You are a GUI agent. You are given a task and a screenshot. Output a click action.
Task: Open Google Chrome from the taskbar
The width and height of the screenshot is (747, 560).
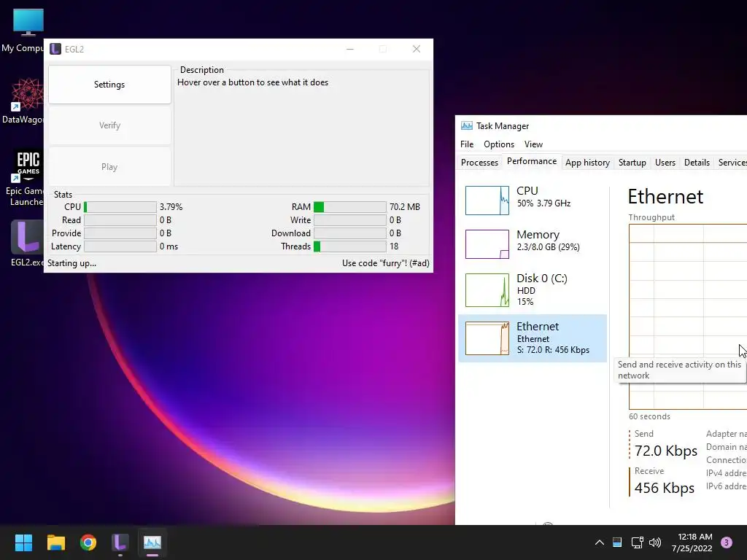tap(88, 542)
